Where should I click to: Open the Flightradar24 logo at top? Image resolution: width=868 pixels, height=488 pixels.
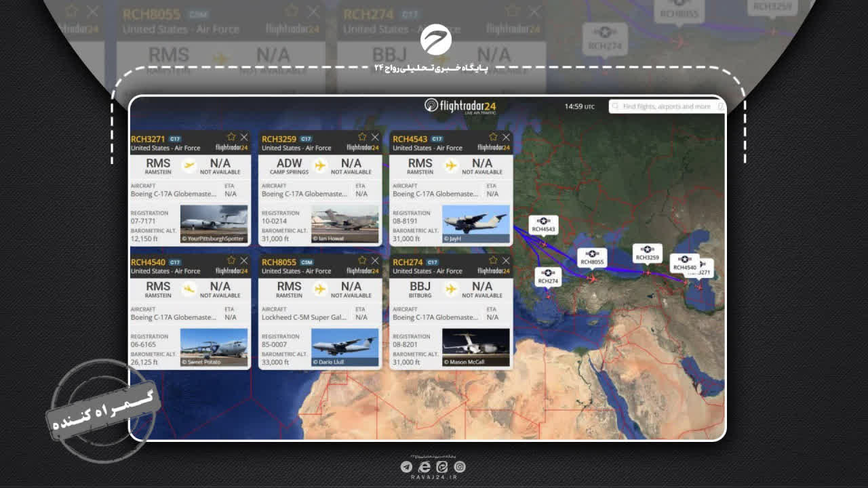click(x=460, y=106)
